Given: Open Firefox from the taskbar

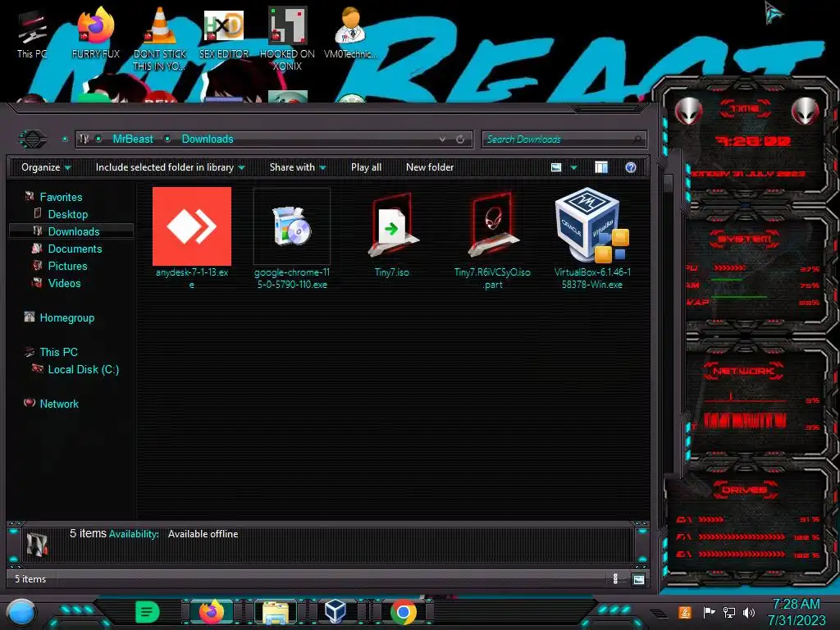Looking at the screenshot, I should tap(212, 612).
